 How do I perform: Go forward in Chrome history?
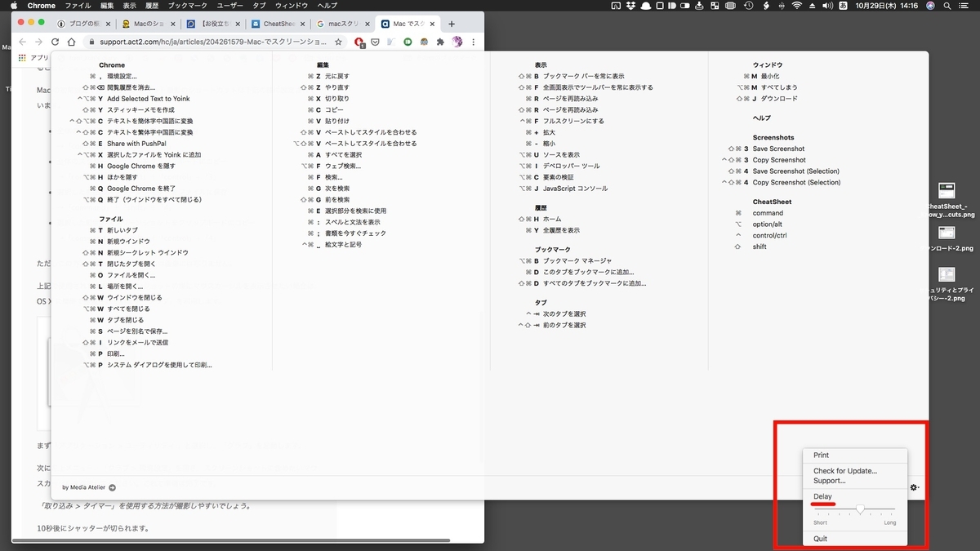coord(38,42)
